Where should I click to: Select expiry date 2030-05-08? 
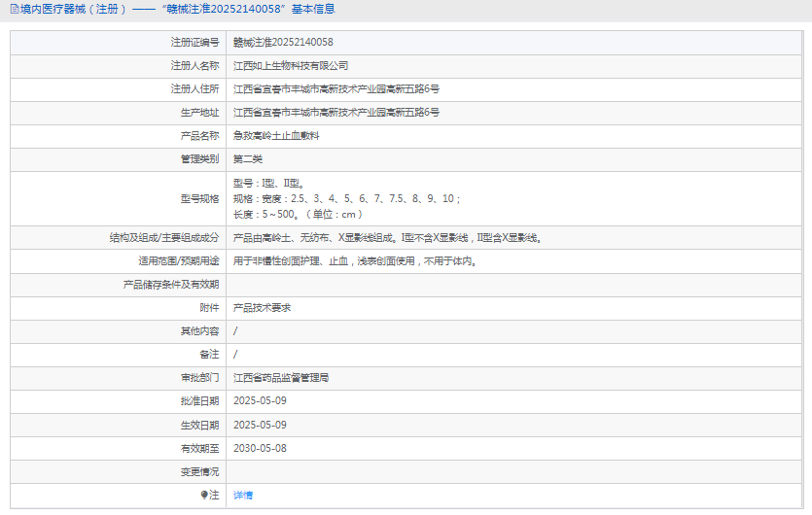click(260, 448)
